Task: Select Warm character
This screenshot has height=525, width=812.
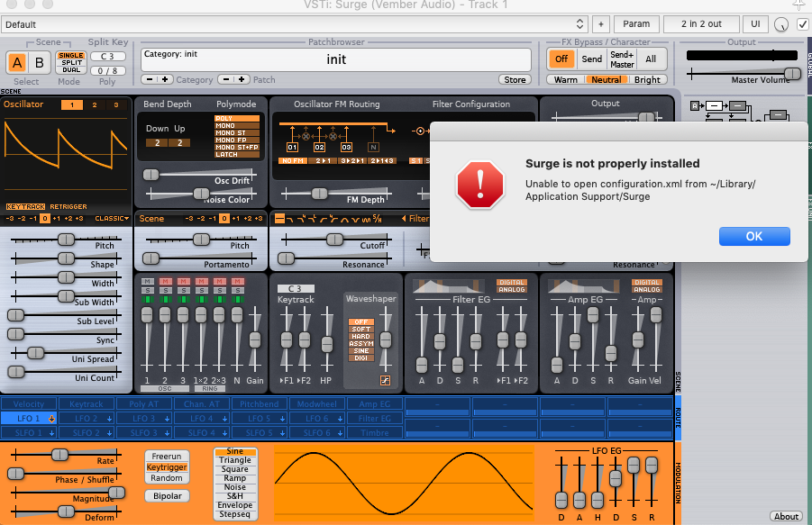Action: pyautogui.click(x=565, y=79)
